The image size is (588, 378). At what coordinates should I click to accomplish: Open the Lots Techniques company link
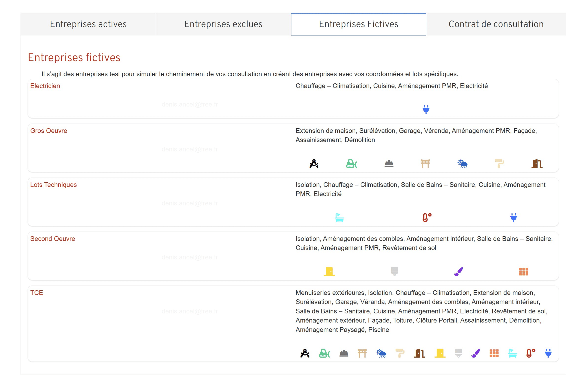[53, 185]
